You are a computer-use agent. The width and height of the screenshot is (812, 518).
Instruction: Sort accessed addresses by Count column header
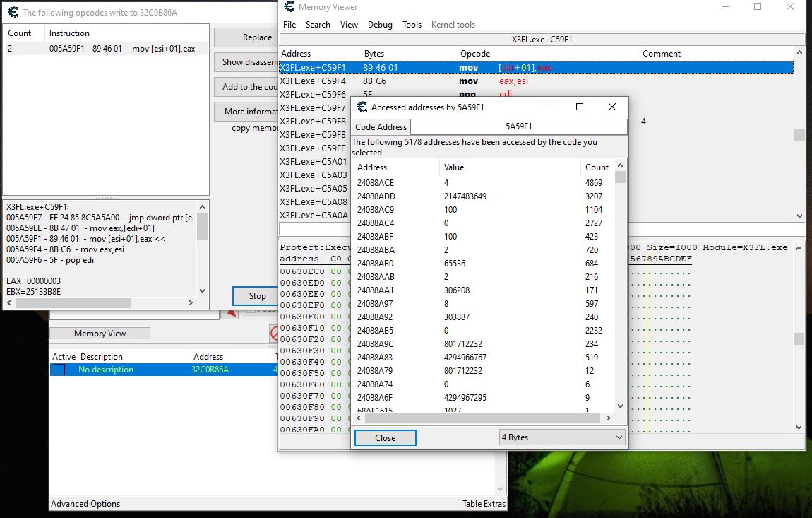tap(597, 167)
